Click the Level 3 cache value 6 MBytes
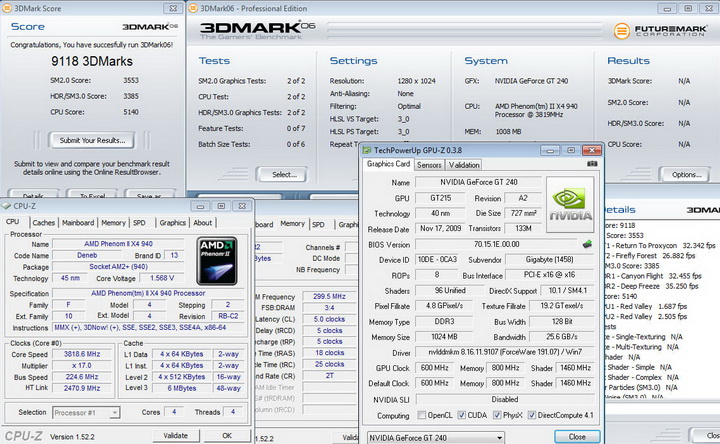Viewport: 720px width, 444px height. tap(182, 388)
